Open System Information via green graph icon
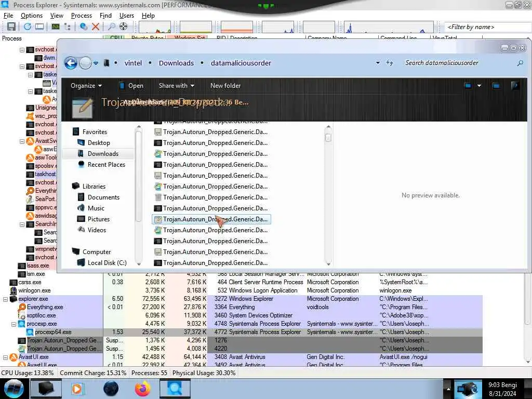 tap(55, 26)
